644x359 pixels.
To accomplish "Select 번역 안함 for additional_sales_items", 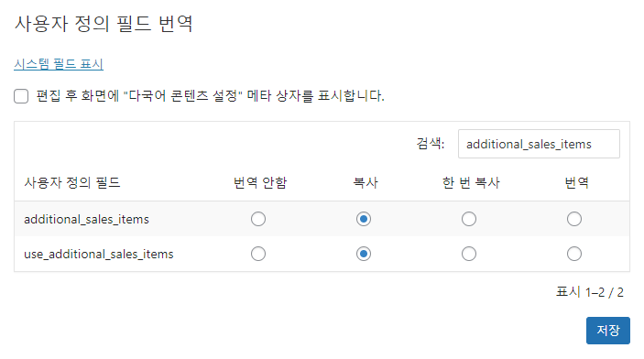I will [258, 219].
